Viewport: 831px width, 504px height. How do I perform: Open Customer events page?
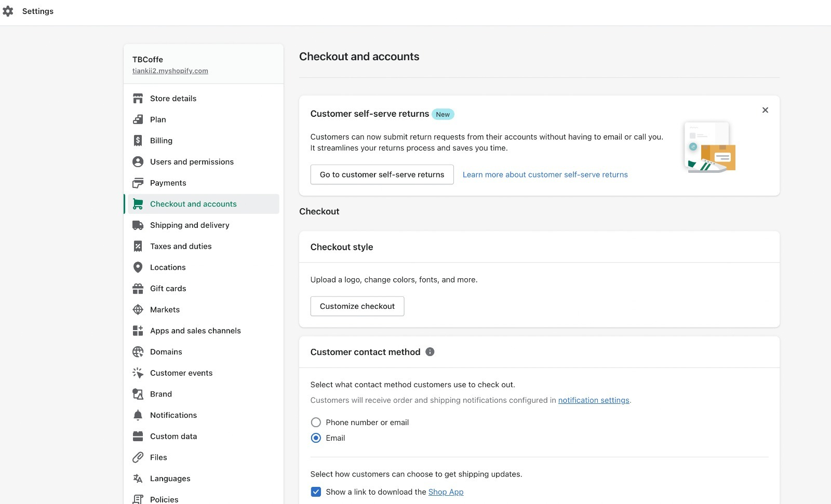[181, 373]
